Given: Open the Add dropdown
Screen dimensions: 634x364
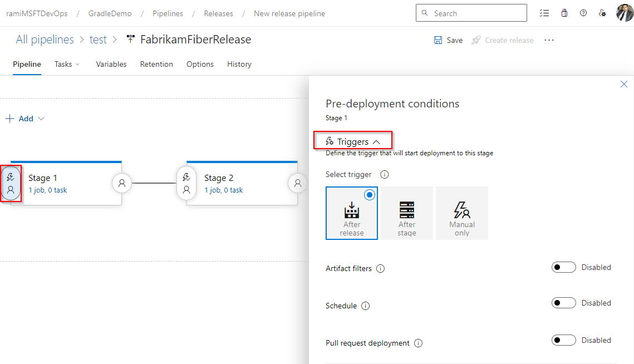Looking at the screenshot, I should tap(24, 118).
